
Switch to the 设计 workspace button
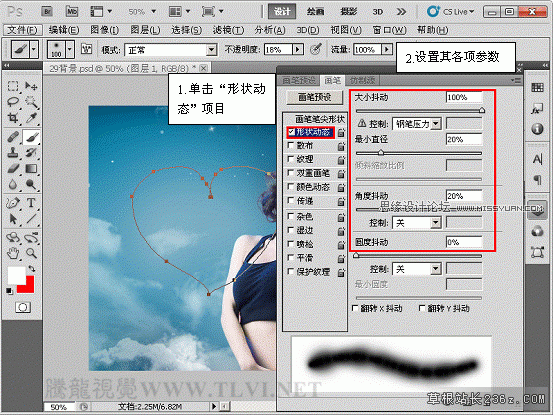(x=282, y=12)
